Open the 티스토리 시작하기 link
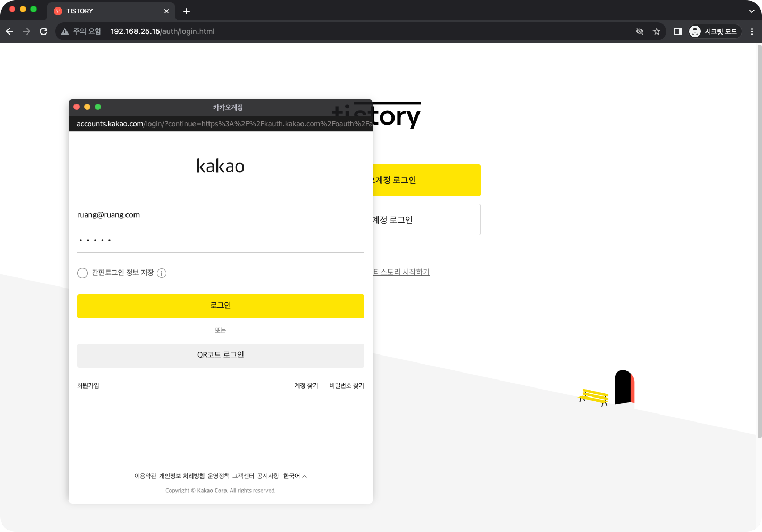The image size is (762, 532). tap(401, 272)
